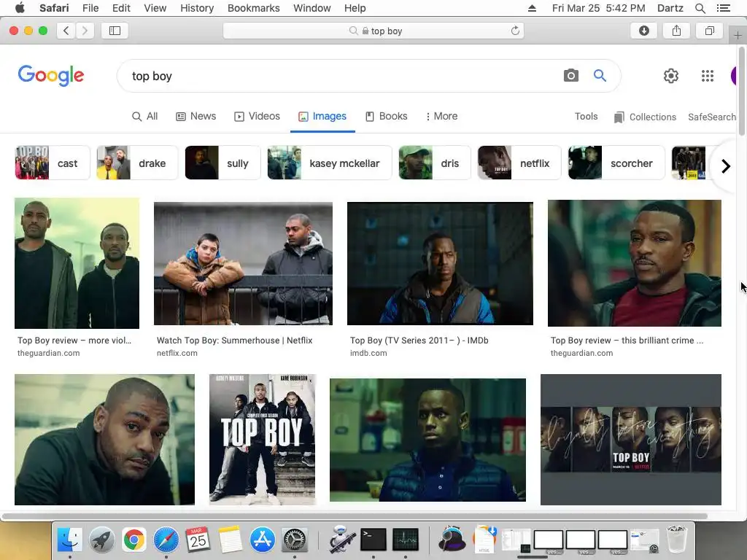Image resolution: width=747 pixels, height=560 pixels.
Task: Open the Google apps grid
Action: coord(708,76)
